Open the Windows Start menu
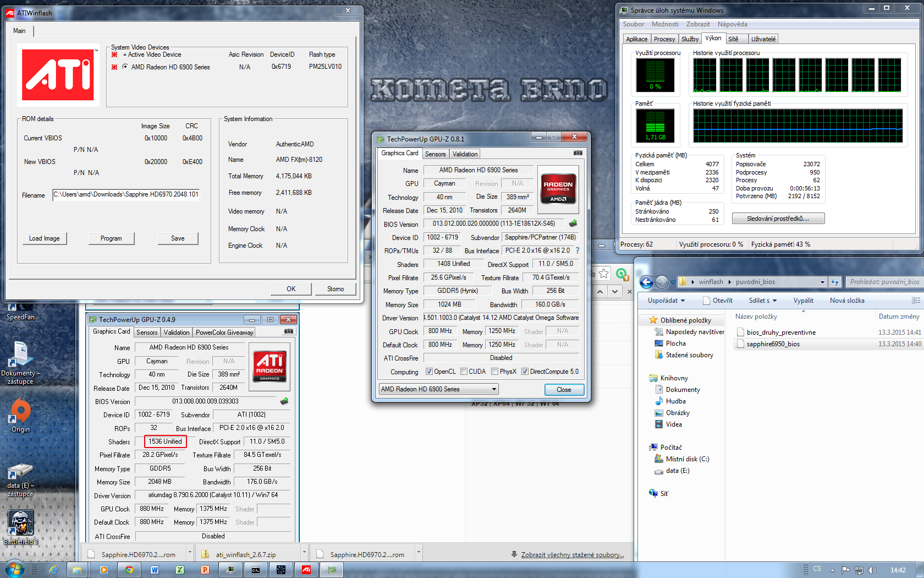This screenshot has height=578, width=924. 14,569
